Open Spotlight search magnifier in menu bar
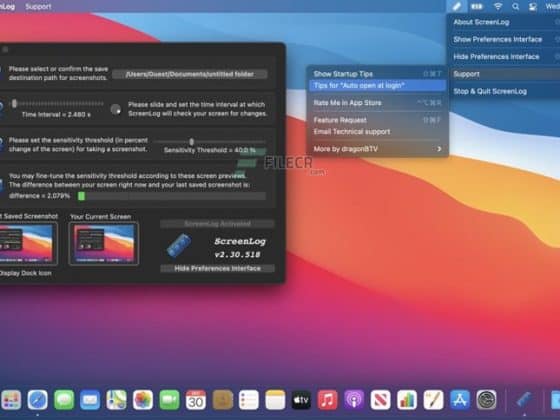The width and height of the screenshot is (560, 420). pos(515,6)
